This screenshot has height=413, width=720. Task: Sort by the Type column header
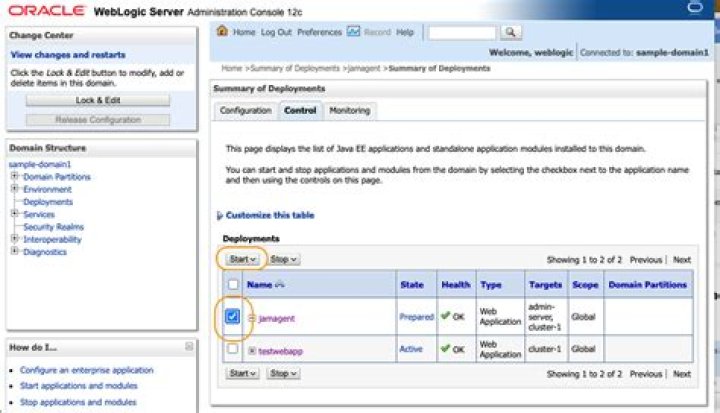coord(491,284)
